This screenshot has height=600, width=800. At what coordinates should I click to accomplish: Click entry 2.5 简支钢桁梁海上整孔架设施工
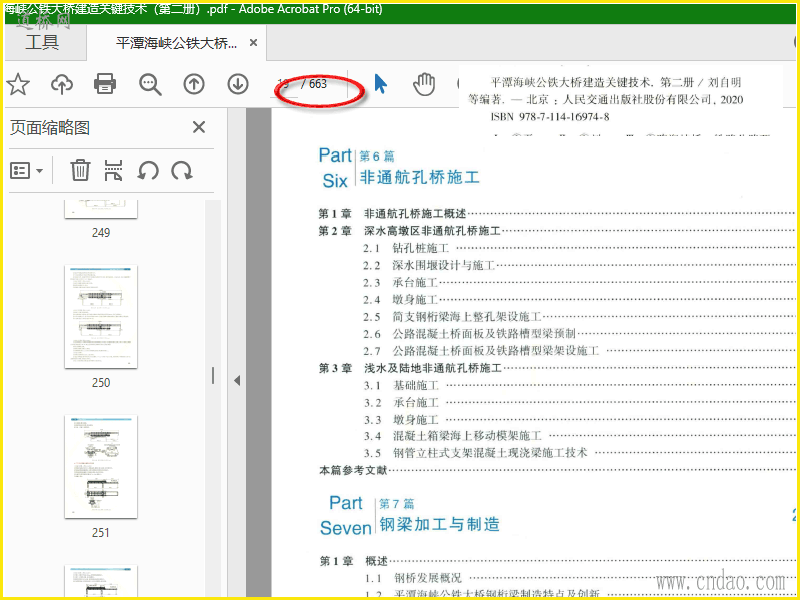click(x=452, y=317)
